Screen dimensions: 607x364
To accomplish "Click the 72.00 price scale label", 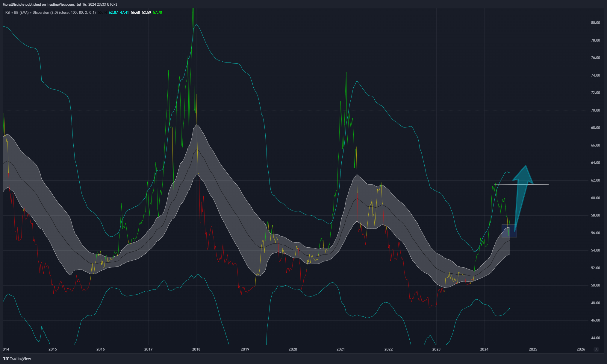I will (x=595, y=93).
